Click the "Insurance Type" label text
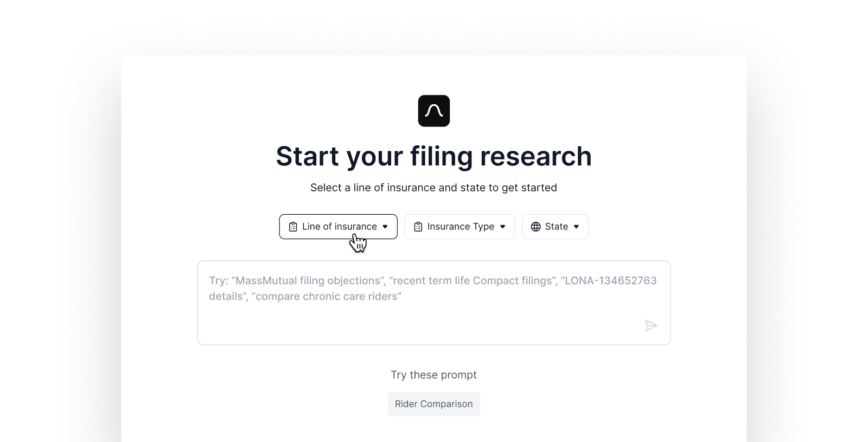The width and height of the screenshot is (868, 442). pyautogui.click(x=461, y=227)
